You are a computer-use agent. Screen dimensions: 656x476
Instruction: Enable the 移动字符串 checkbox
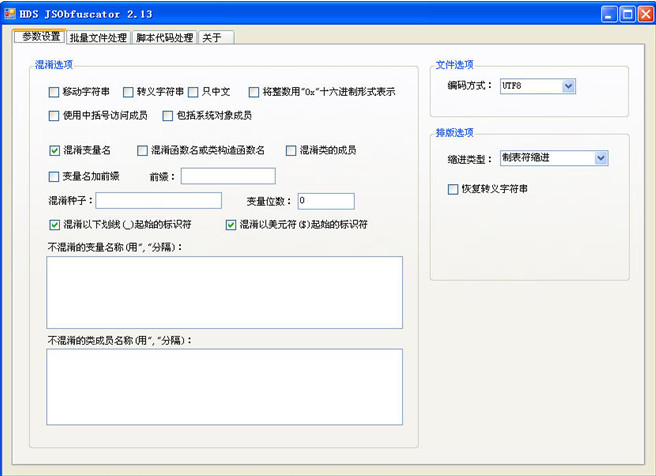pos(54,92)
